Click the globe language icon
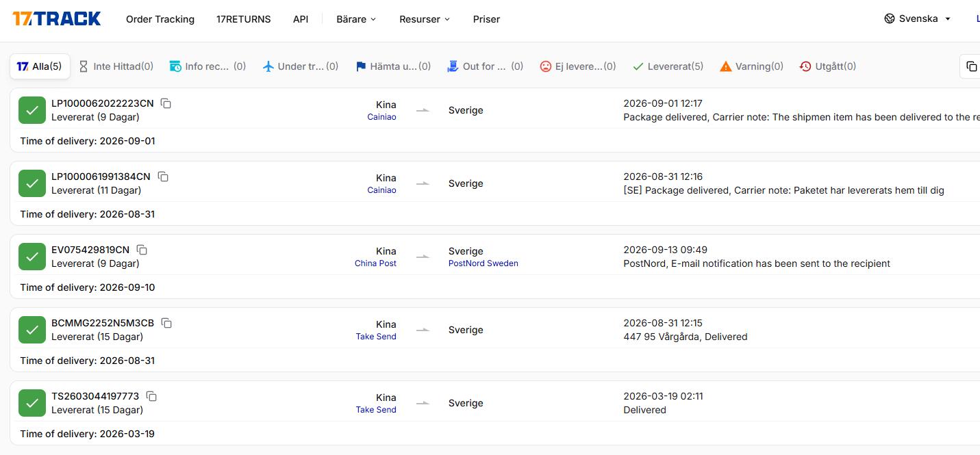 890,18
